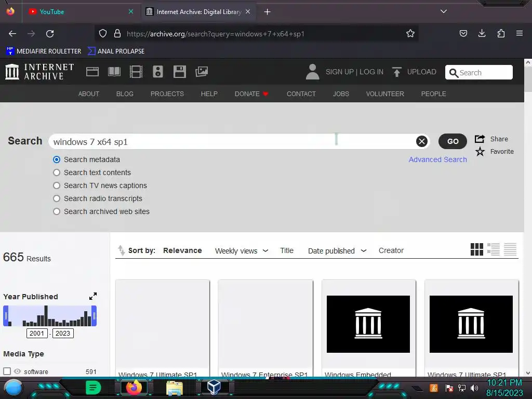532x399 pixels.
Task: Go back in browser history
Action: click(12, 34)
